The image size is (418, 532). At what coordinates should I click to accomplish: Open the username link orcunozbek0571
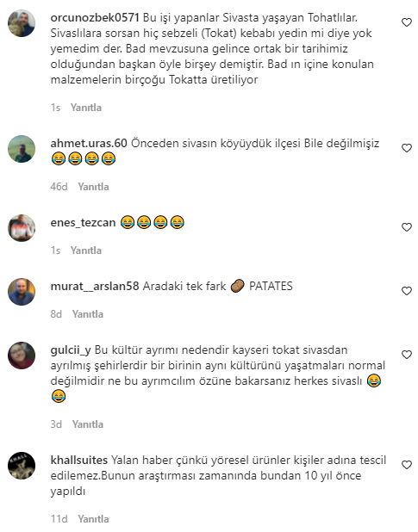click(x=95, y=17)
